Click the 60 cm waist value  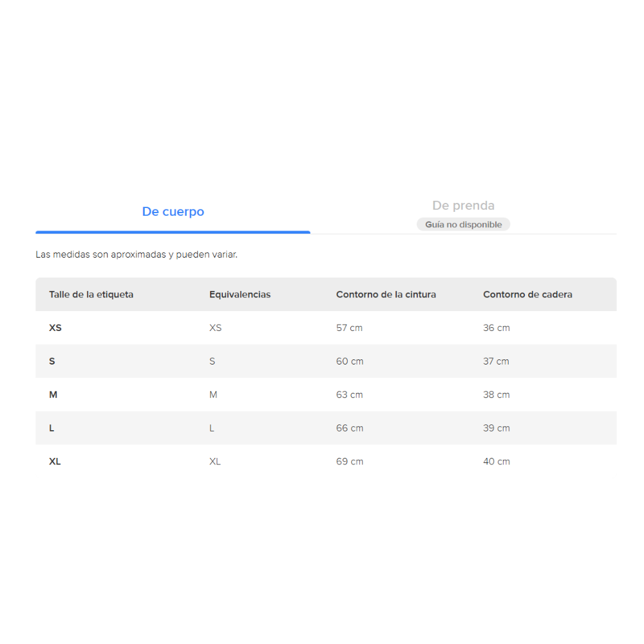(350, 361)
